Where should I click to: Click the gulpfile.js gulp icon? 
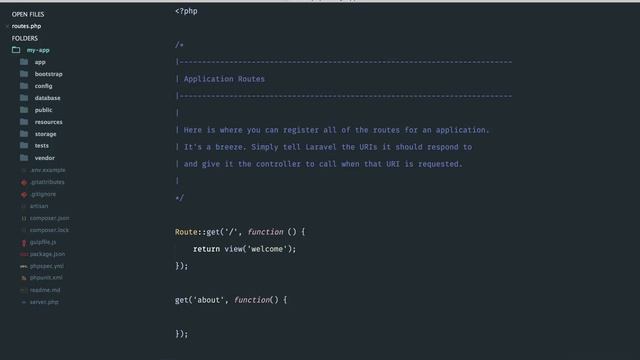(x=24, y=242)
